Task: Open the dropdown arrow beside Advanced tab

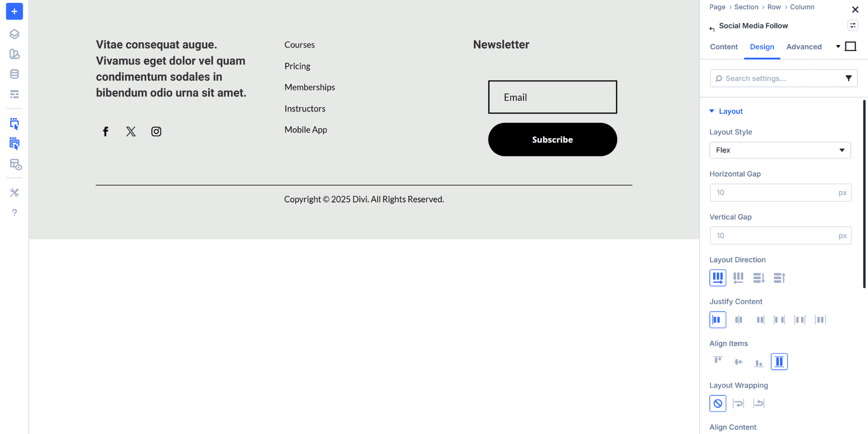Action: click(x=838, y=46)
